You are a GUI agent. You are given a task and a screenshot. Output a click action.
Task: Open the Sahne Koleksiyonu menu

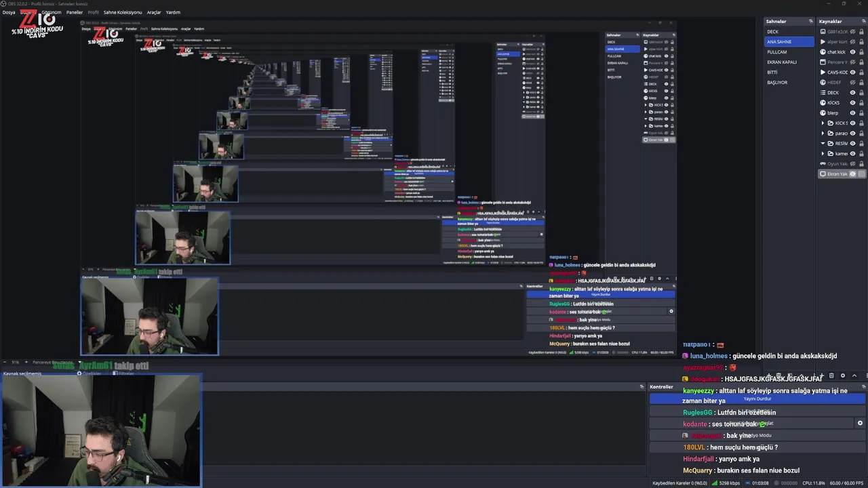click(123, 12)
